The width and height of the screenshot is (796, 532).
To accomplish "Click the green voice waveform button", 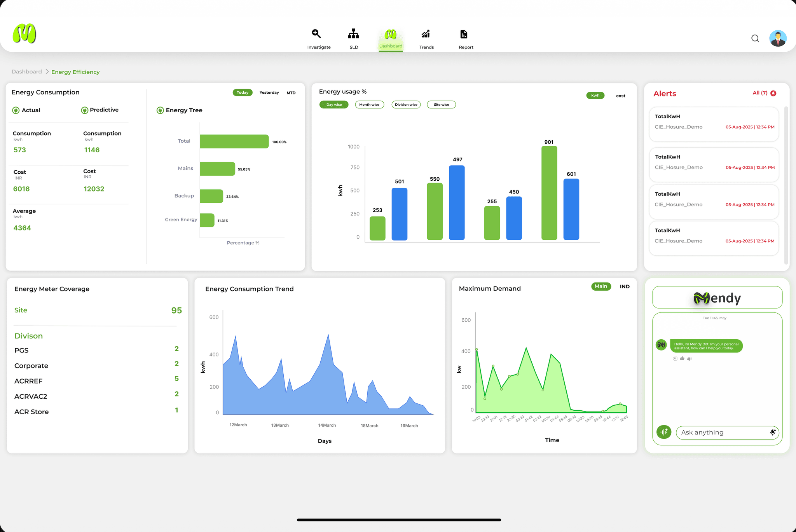I will click(x=664, y=432).
